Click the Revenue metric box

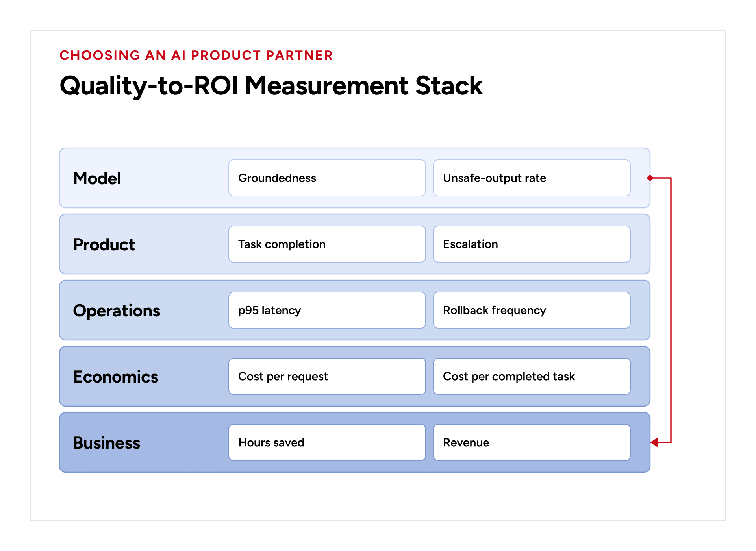(x=532, y=442)
